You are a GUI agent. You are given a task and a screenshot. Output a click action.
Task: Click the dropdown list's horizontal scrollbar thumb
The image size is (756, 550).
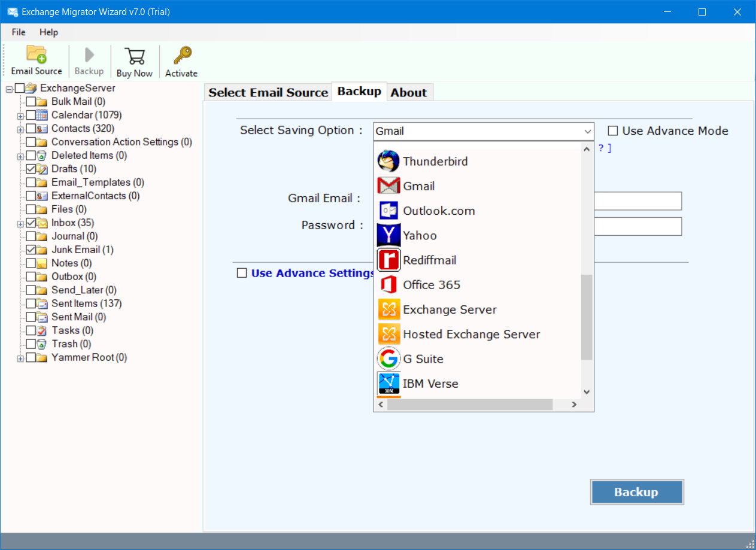pos(469,405)
